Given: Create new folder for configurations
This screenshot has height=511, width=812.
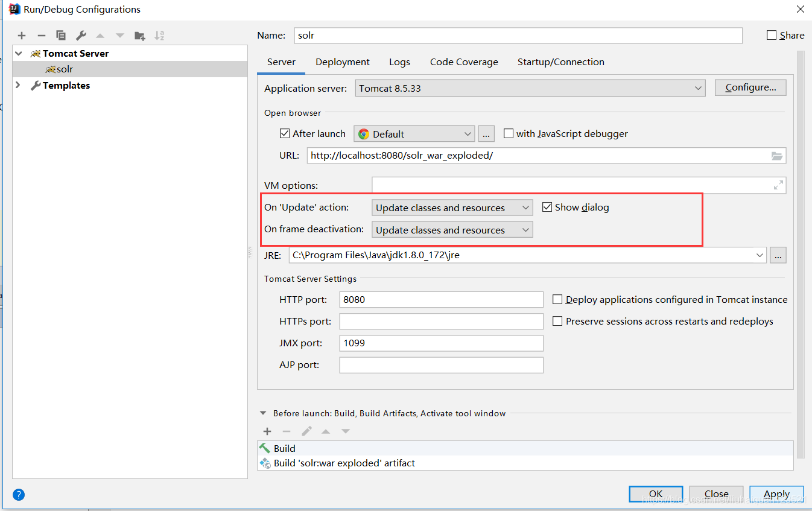Looking at the screenshot, I should click(x=140, y=36).
